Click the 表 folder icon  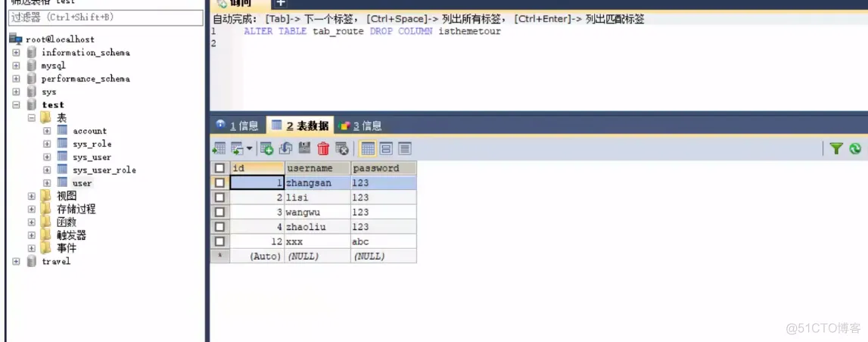46,117
